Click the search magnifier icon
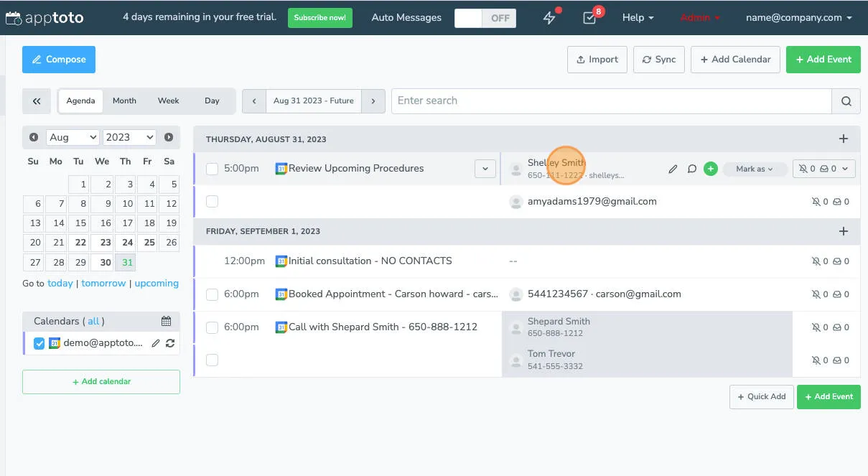868x476 pixels. [846, 101]
